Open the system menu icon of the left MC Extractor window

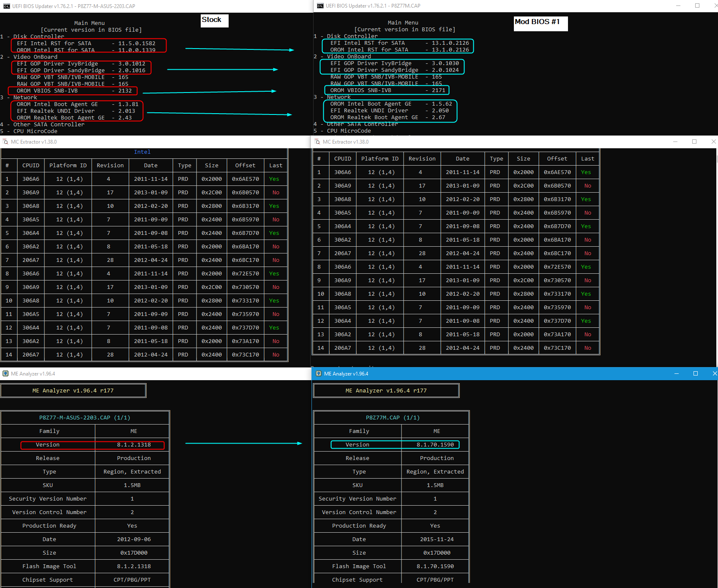(5, 142)
